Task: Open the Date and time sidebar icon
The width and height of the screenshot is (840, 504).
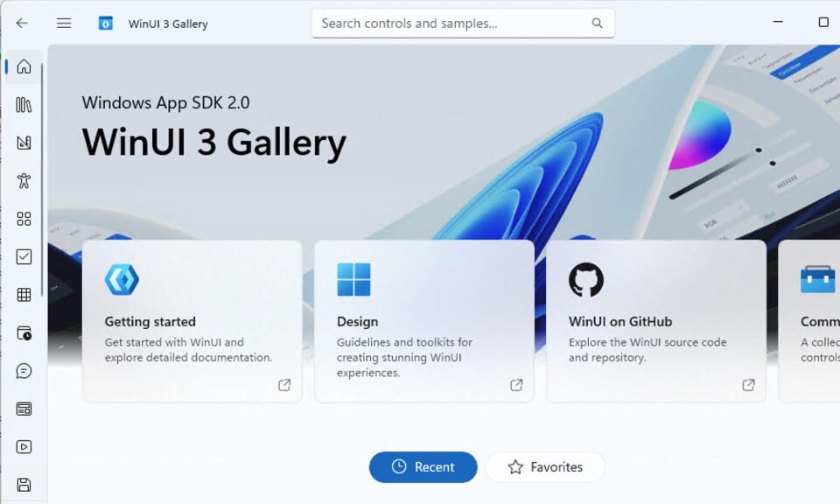Action: pos(24,332)
